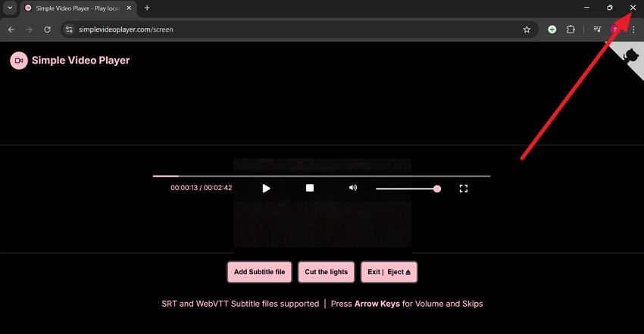
Task: Select the Simple Video Player tab
Action: [x=78, y=8]
